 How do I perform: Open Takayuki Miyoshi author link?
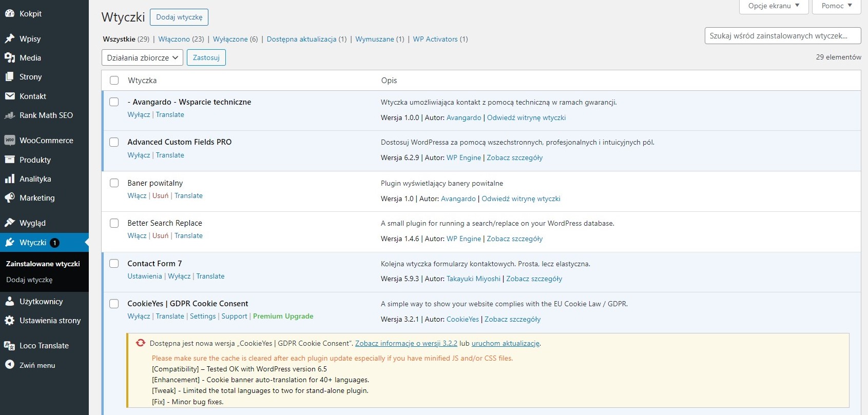pos(473,279)
